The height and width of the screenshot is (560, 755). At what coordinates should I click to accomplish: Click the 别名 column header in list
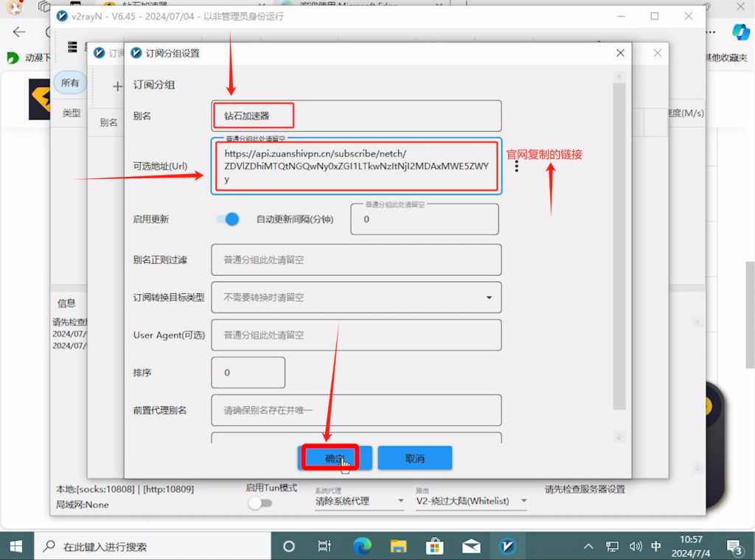(108, 122)
